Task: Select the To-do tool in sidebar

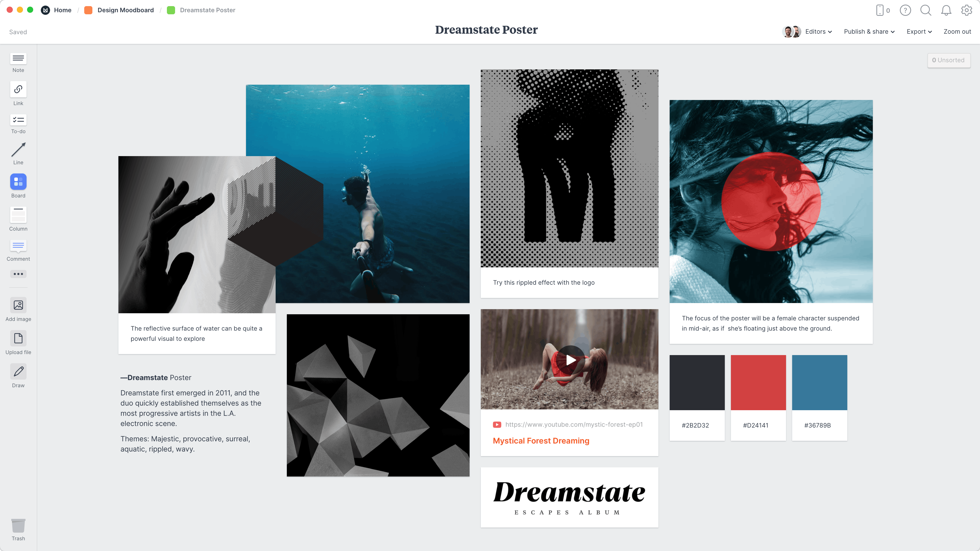Action: (18, 124)
